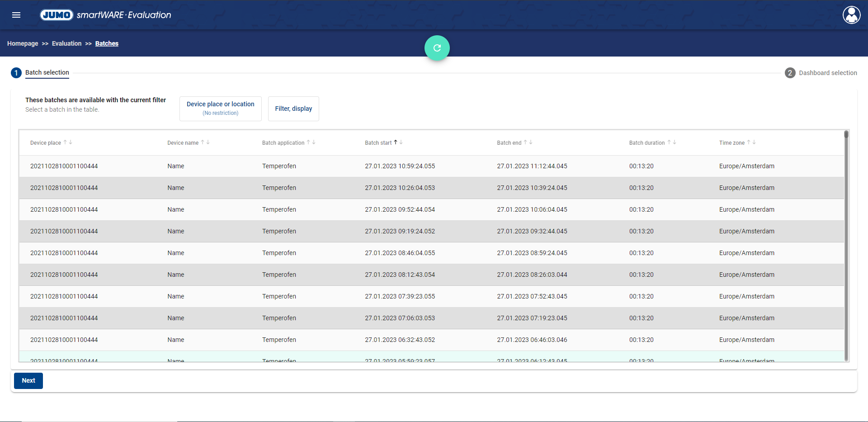Click the JUMO smartWARE logo

pyautogui.click(x=106, y=15)
